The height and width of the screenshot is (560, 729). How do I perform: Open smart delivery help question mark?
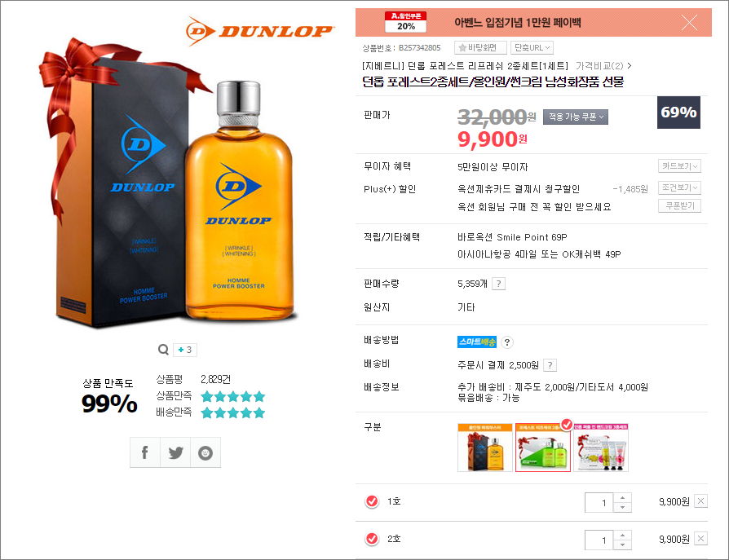[x=506, y=342]
